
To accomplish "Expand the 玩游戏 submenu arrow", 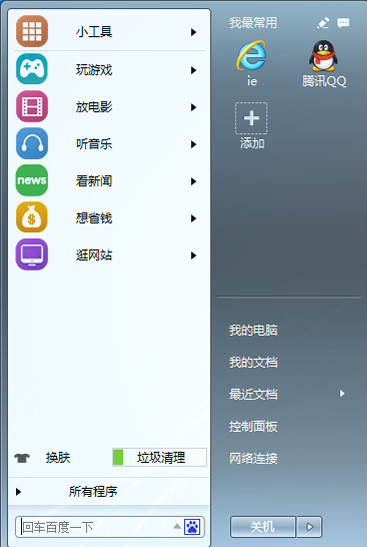I will point(193,70).
